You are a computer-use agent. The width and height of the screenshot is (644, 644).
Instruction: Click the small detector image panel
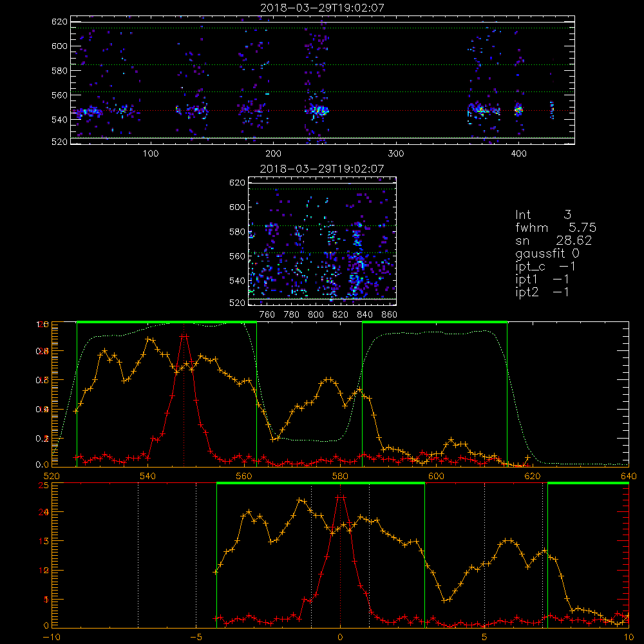coord(323,241)
